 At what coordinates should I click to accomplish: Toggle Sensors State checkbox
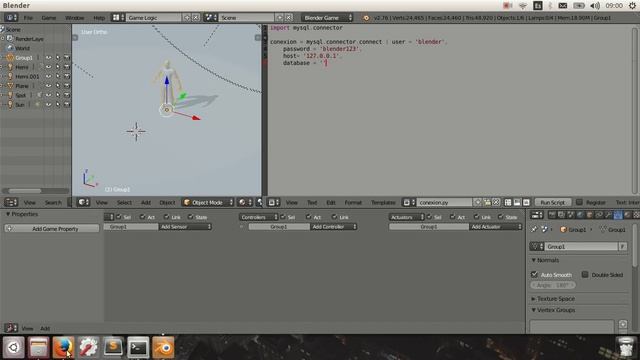coord(191,217)
